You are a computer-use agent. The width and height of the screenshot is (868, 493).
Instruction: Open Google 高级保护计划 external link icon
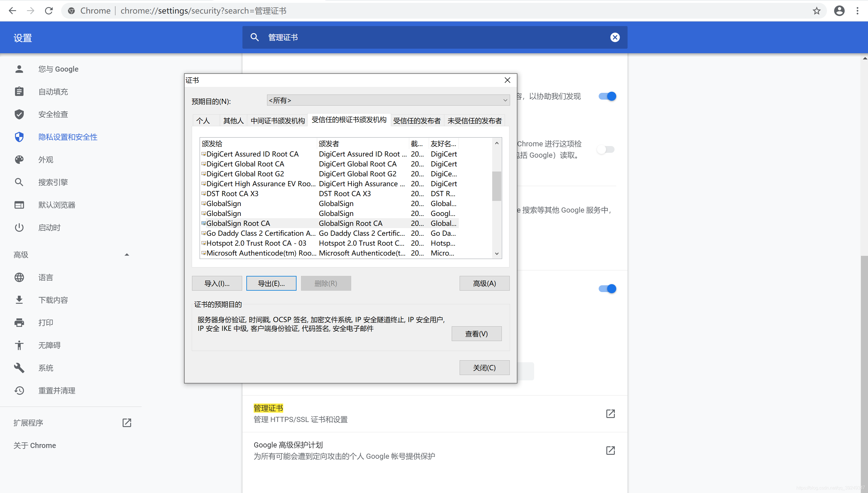point(610,450)
